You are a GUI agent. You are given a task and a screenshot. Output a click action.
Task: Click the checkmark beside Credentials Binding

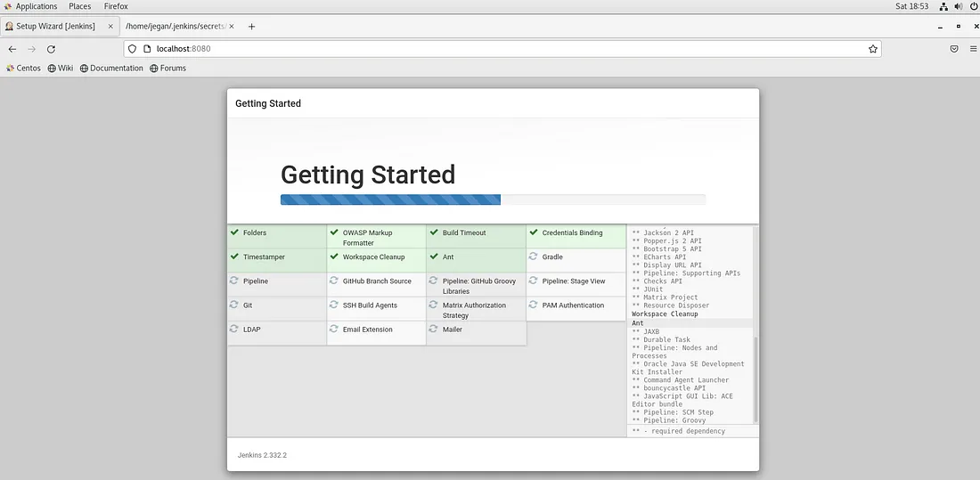[x=533, y=232]
